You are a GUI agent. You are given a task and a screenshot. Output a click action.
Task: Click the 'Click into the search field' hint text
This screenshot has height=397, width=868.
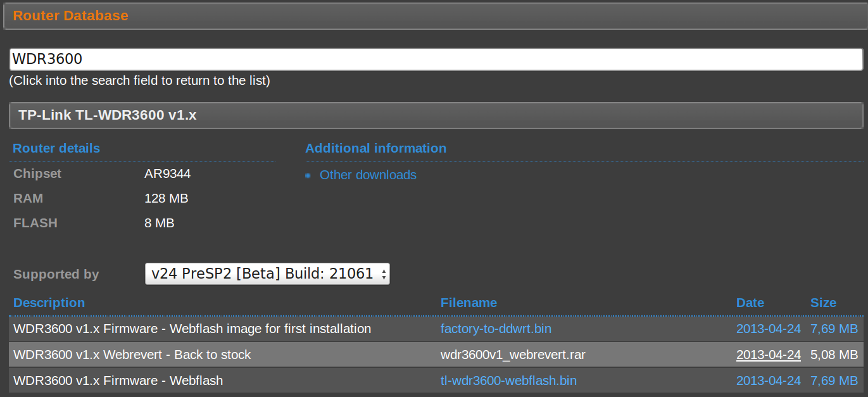(x=139, y=80)
